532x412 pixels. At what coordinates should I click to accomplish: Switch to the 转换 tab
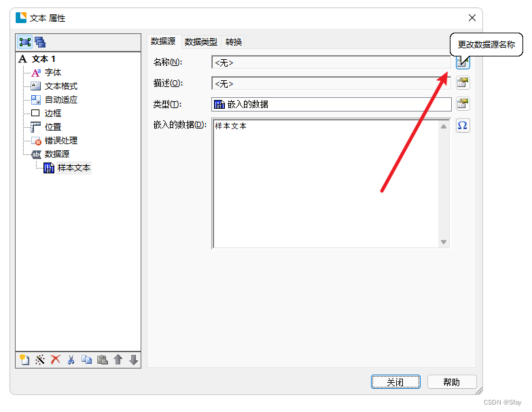coord(234,42)
